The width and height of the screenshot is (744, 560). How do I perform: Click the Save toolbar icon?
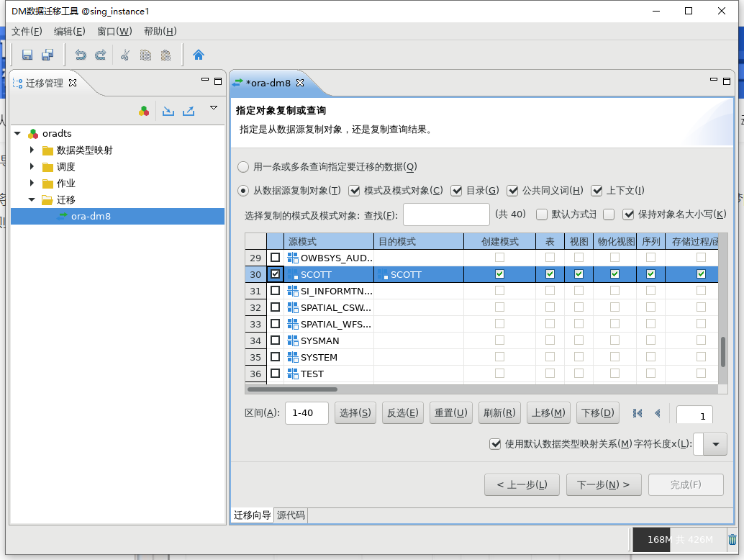coord(27,55)
